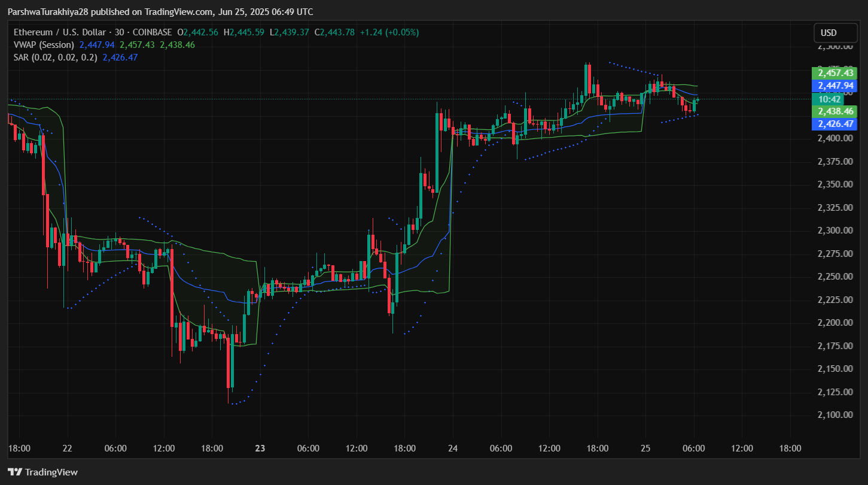Click the 2,175.00 price axis label
Viewport: 868px width, 485px height.
pyautogui.click(x=835, y=346)
